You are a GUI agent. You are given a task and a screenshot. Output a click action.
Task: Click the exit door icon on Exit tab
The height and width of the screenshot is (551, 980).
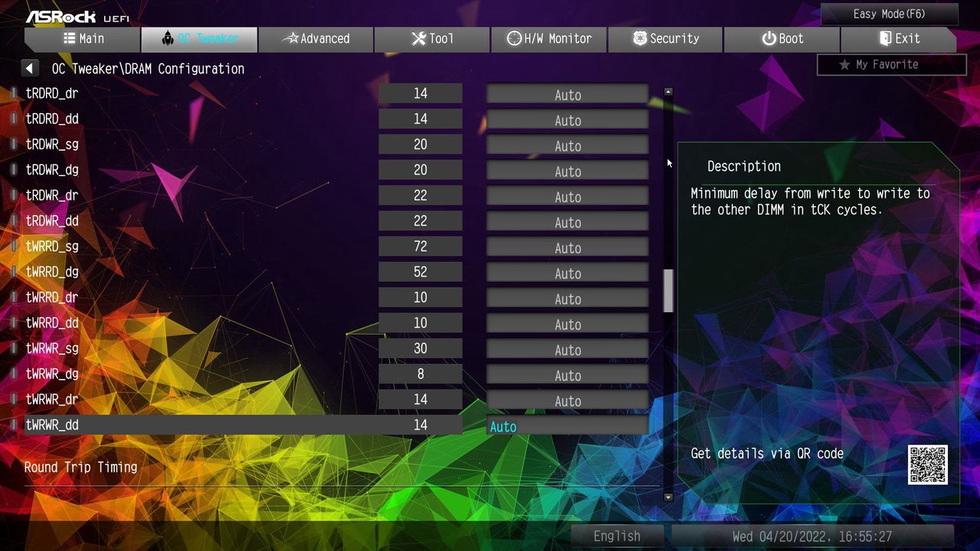pos(886,38)
